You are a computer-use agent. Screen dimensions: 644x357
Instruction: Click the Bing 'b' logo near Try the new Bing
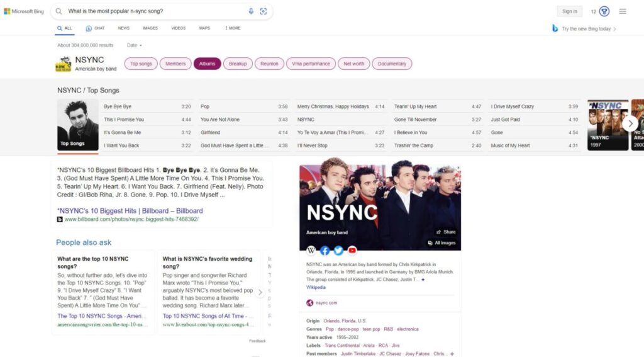click(555, 28)
